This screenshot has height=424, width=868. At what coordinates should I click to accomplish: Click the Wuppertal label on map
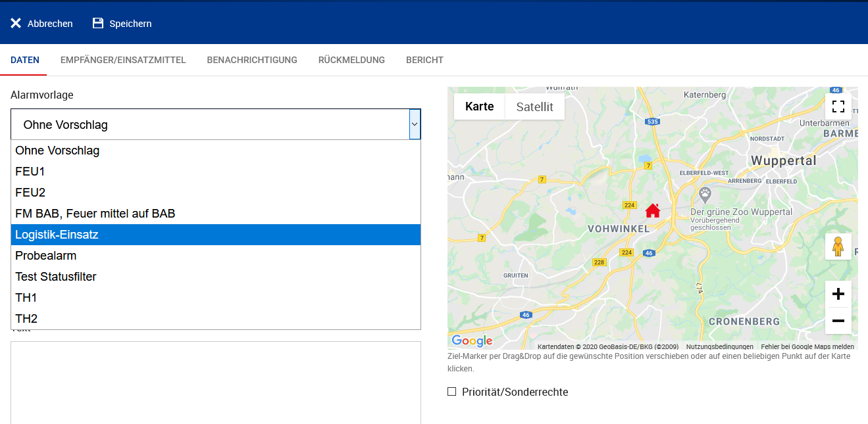(x=783, y=160)
